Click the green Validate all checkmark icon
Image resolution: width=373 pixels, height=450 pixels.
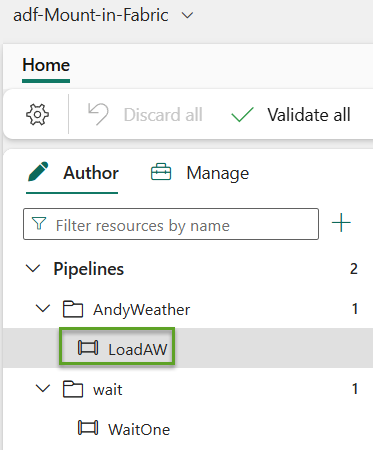point(242,115)
